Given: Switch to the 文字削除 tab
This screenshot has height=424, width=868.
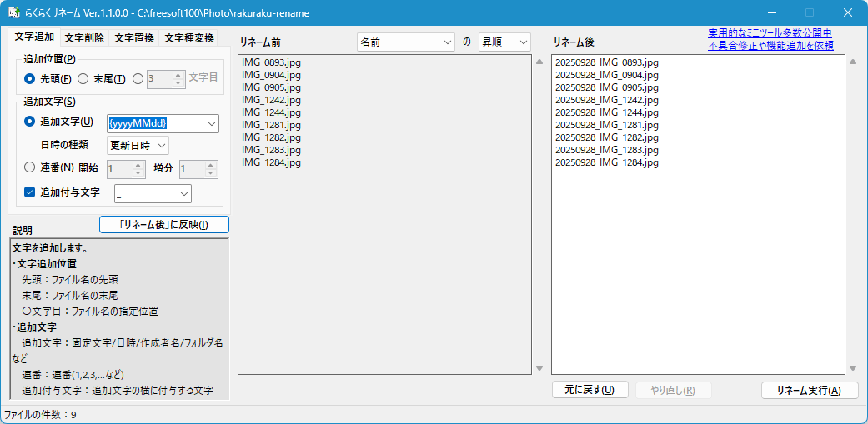Looking at the screenshot, I should coord(85,38).
